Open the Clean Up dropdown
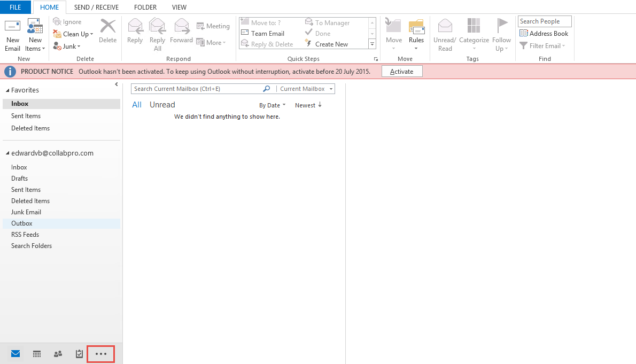 pos(73,34)
